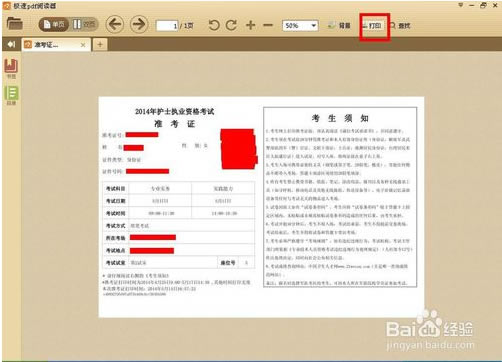
Task: Open the Find (查找) search tool
Action: pos(400,26)
